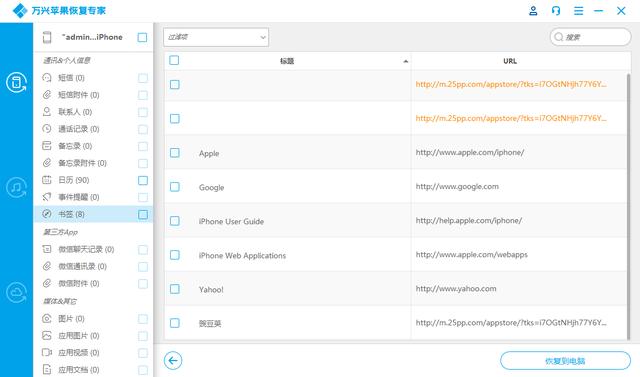Viewport: 640px width, 377px height.
Task: Toggle the select-all checkbox in table header
Action: 174,60
